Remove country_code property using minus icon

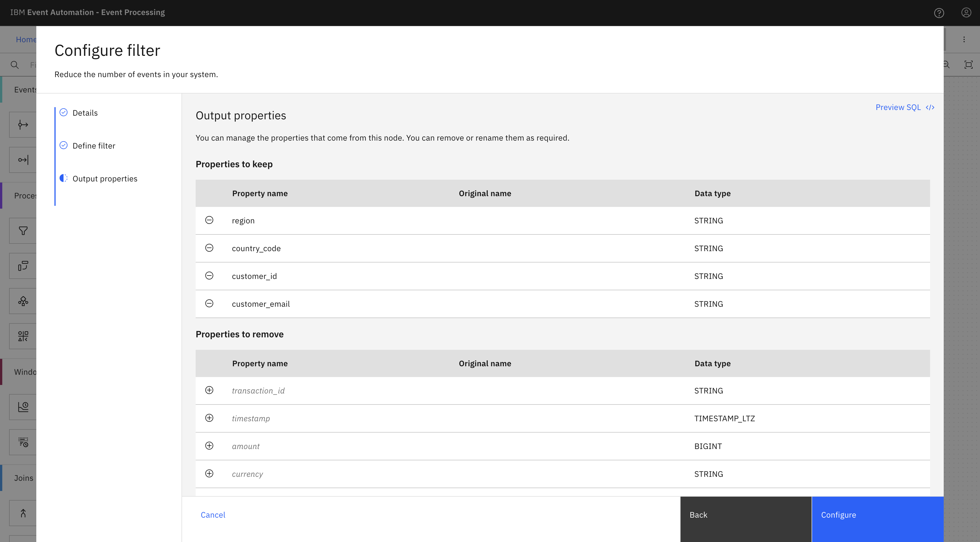click(x=209, y=248)
